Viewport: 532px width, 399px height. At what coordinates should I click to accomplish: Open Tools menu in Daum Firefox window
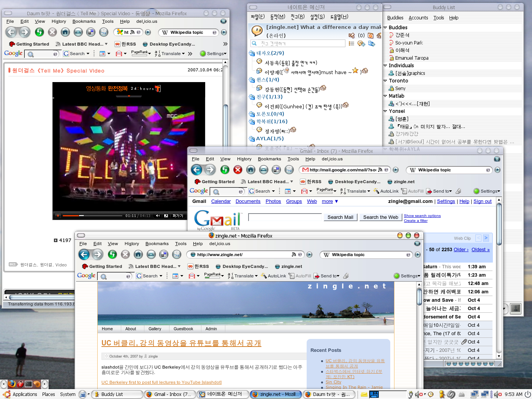pyautogui.click(x=108, y=21)
